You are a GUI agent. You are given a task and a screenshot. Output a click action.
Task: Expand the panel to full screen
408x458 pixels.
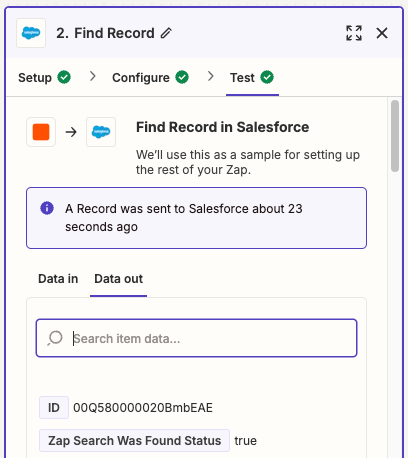(354, 33)
